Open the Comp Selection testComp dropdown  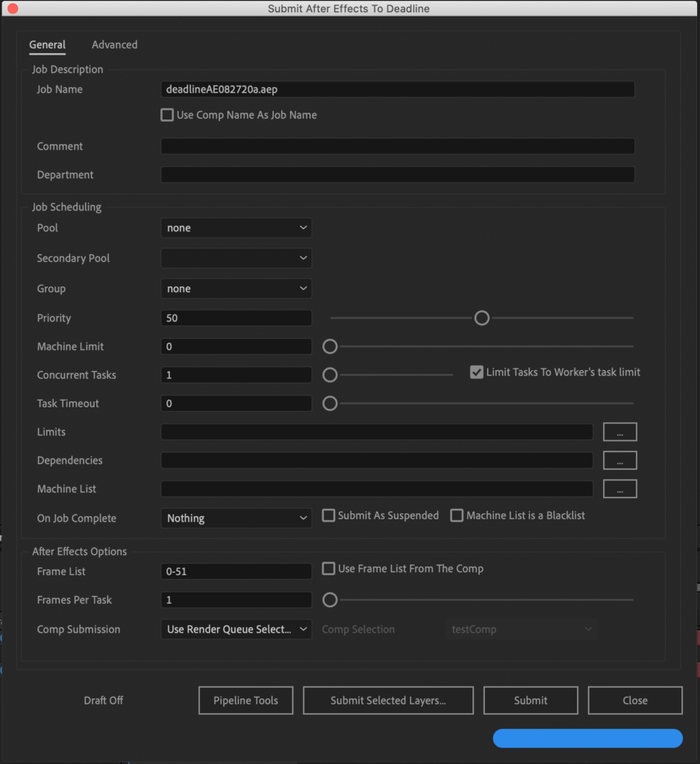coord(521,630)
